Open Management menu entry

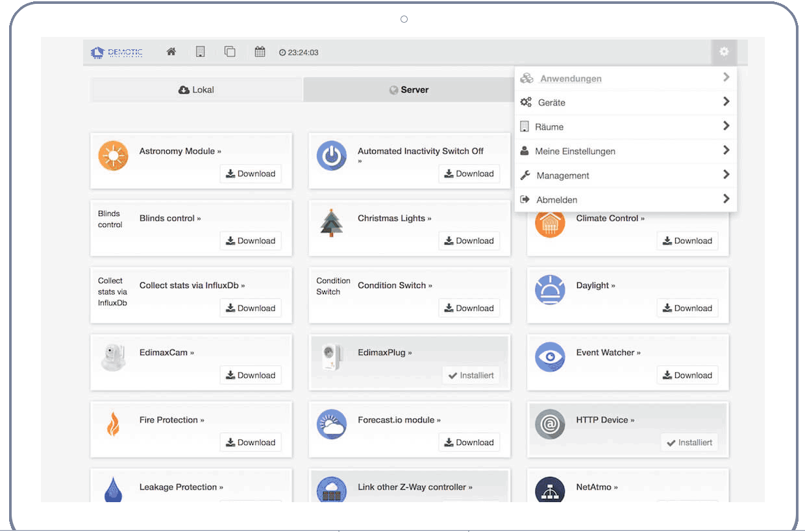626,175
